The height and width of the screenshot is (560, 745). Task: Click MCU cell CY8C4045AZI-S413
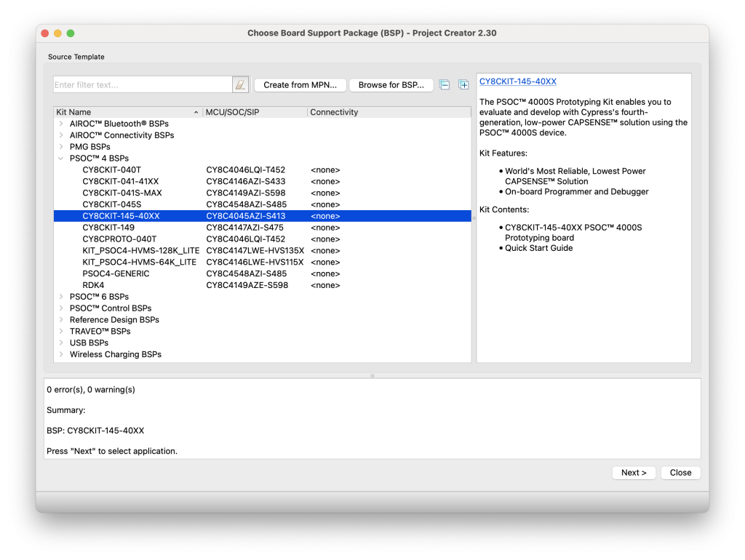(246, 216)
